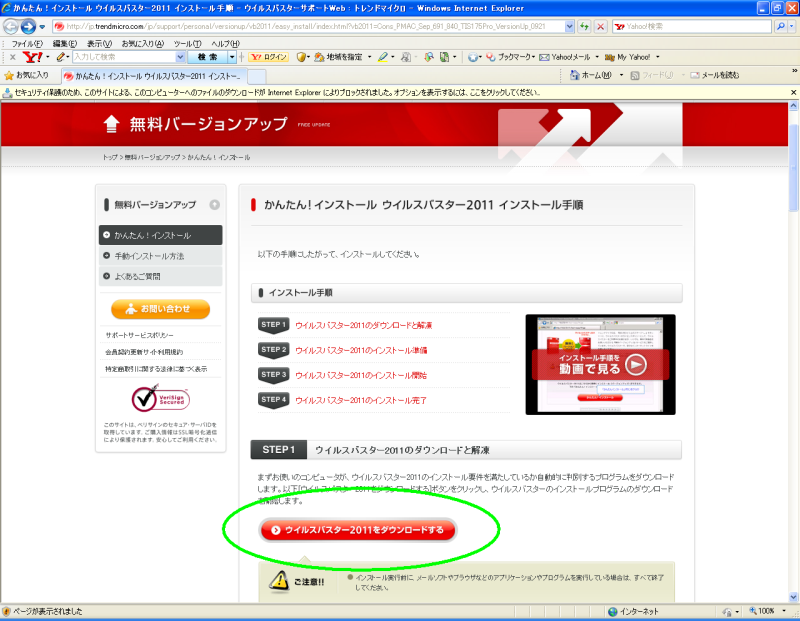Open the ヘルプ(H) menu
This screenshot has width=800, height=621.
point(225,44)
